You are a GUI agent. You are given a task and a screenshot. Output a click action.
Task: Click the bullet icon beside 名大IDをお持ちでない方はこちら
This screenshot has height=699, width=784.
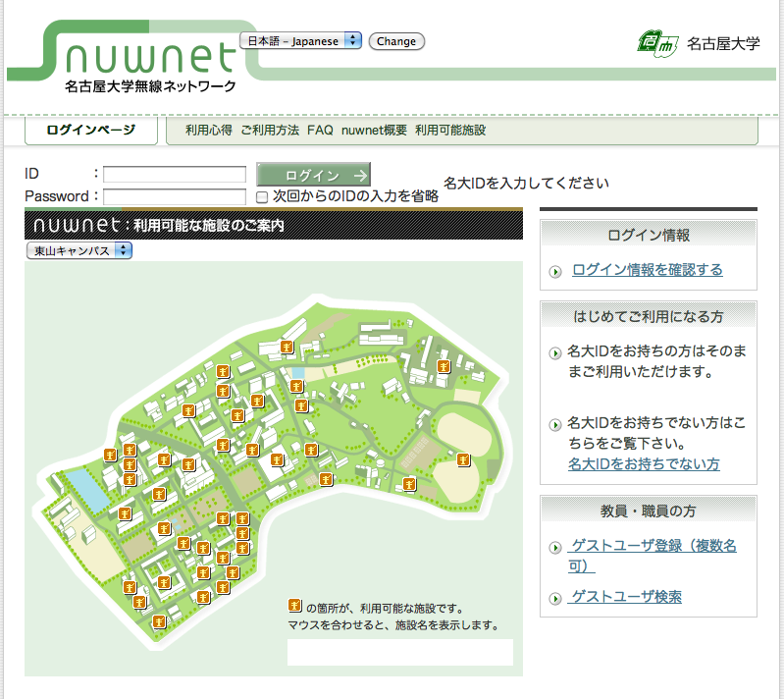(x=555, y=425)
